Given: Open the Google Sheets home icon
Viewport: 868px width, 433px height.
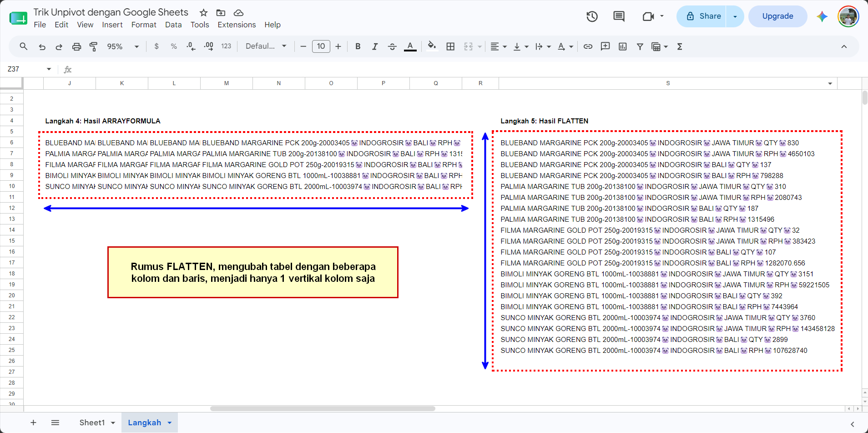Looking at the screenshot, I should 18,18.
